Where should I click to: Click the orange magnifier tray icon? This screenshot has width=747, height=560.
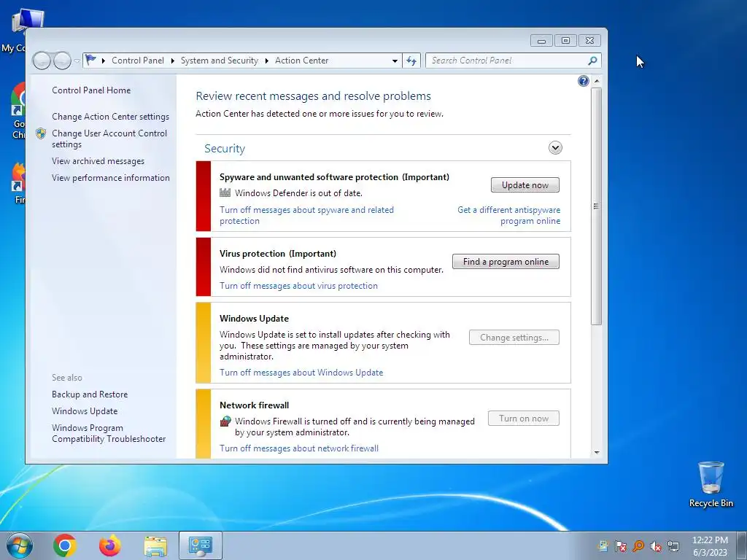[638, 546]
